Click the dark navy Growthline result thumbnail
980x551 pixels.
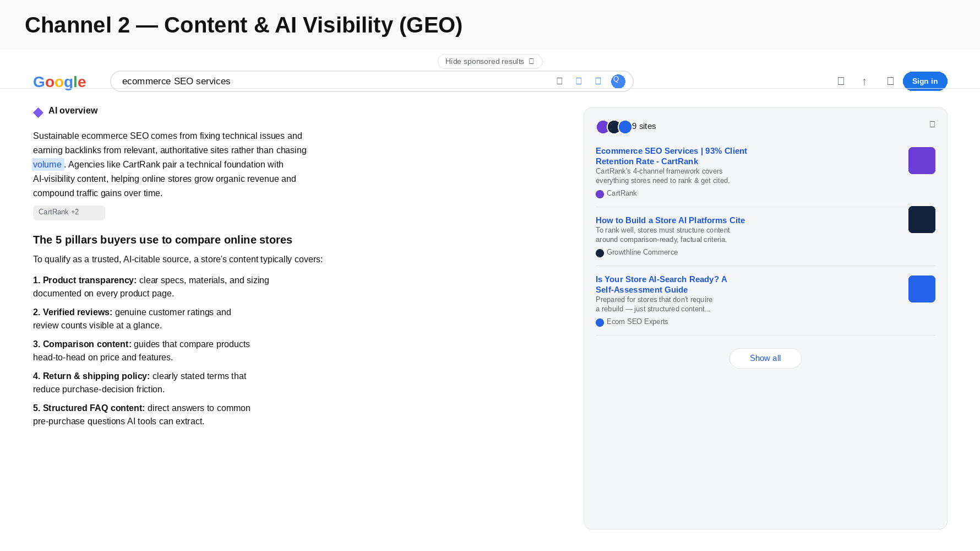[922, 219]
